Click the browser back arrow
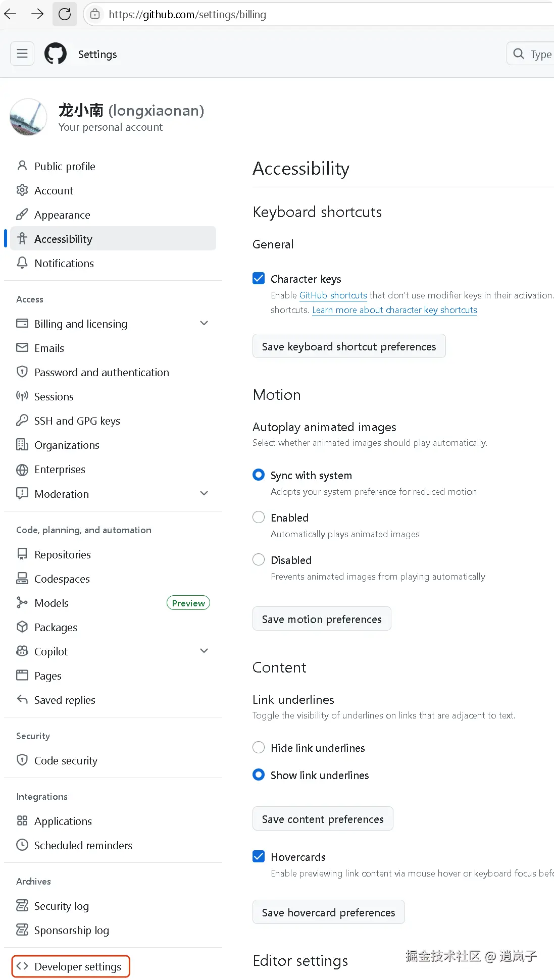 tap(11, 14)
